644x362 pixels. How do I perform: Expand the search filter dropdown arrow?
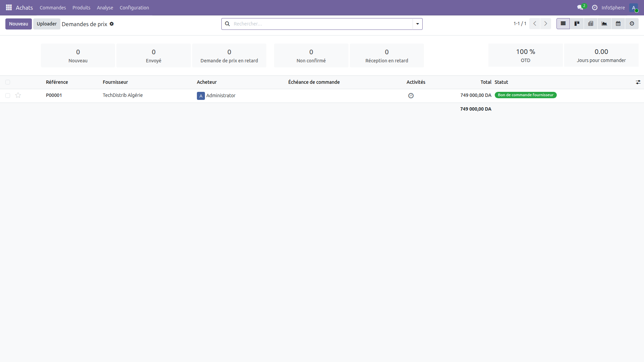pyautogui.click(x=418, y=24)
